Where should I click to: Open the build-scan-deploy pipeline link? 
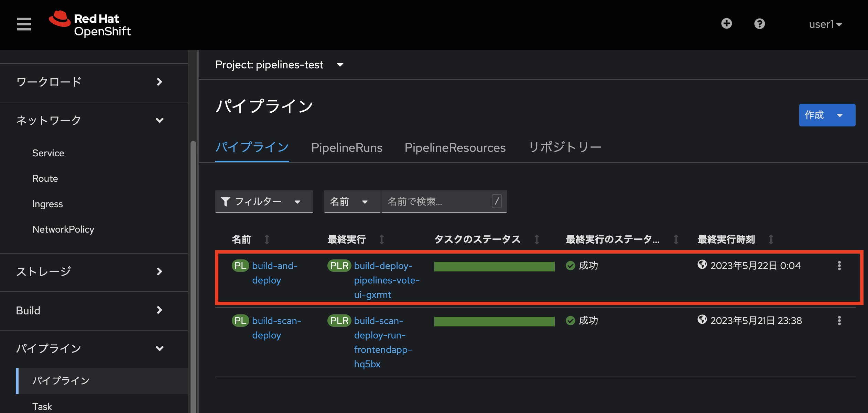point(276,328)
